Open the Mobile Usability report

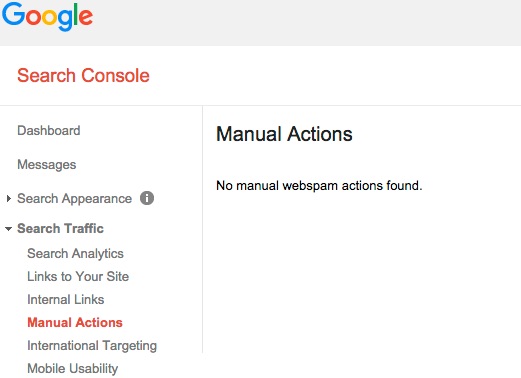click(x=73, y=369)
